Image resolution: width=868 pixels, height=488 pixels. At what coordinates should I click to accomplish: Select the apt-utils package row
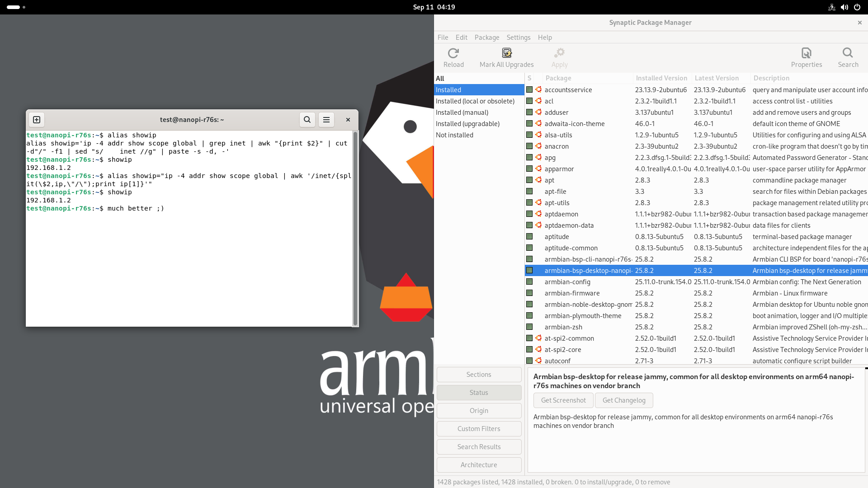pos(696,202)
